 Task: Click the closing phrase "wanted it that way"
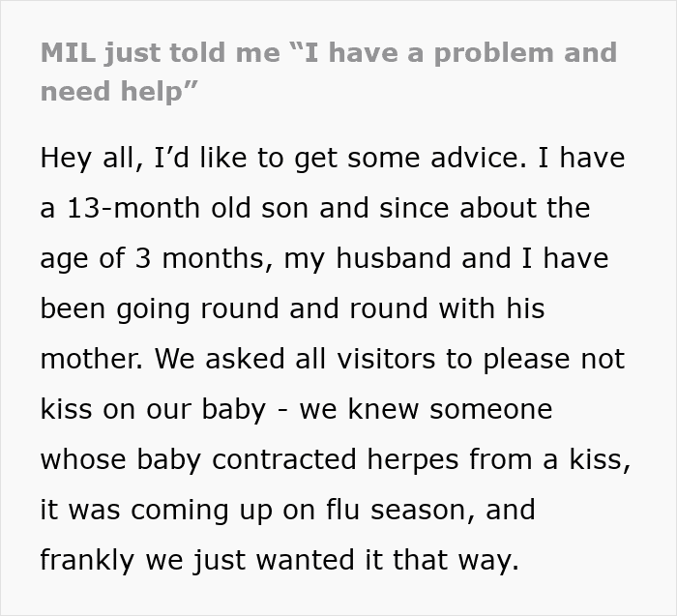tap(388, 560)
